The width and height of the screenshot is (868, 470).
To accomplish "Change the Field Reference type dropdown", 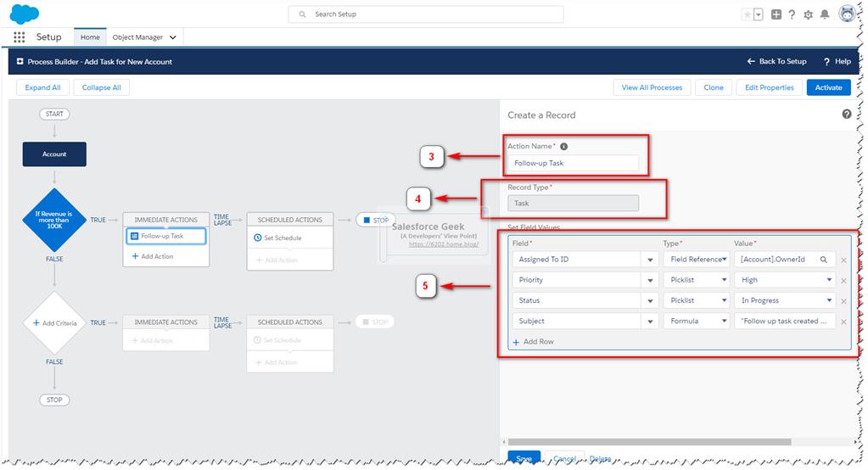I will (x=697, y=259).
